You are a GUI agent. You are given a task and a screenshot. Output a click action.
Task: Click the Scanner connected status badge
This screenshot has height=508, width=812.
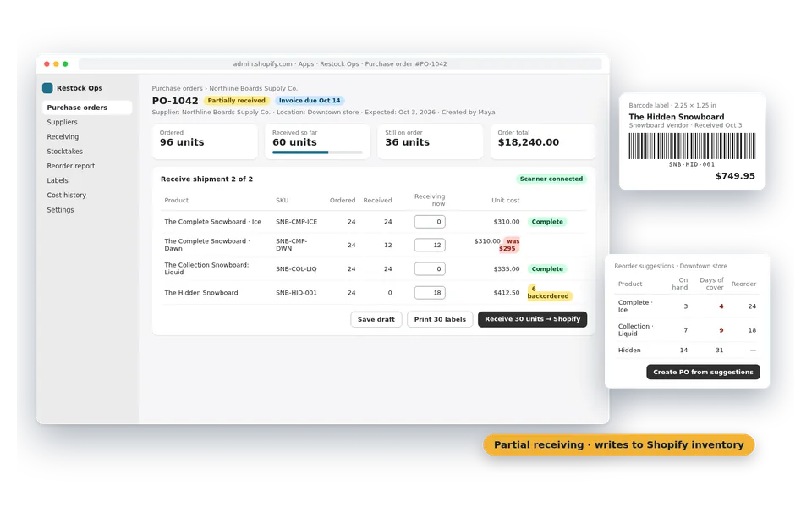(x=551, y=179)
